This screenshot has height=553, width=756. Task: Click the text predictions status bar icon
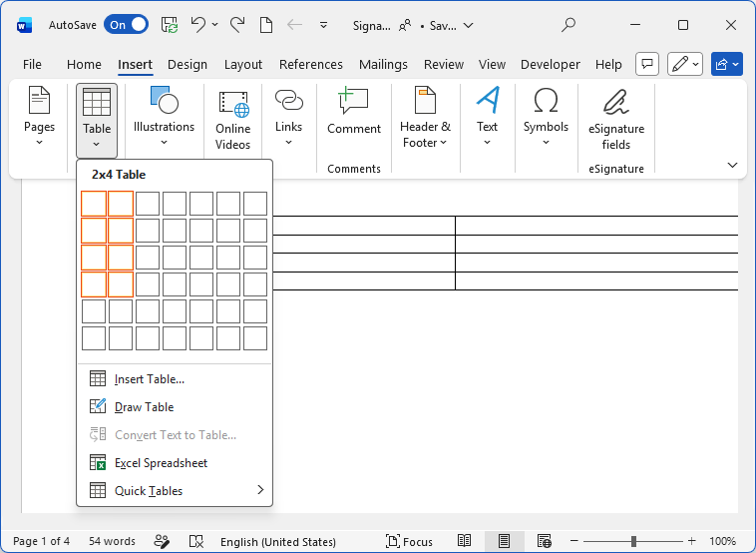[x=162, y=541]
